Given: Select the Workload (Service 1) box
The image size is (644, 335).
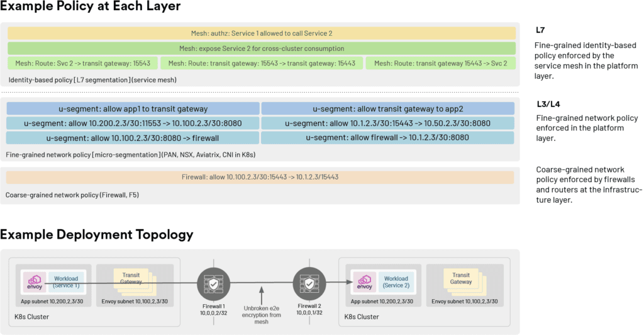Looking at the screenshot, I should coord(66,281).
